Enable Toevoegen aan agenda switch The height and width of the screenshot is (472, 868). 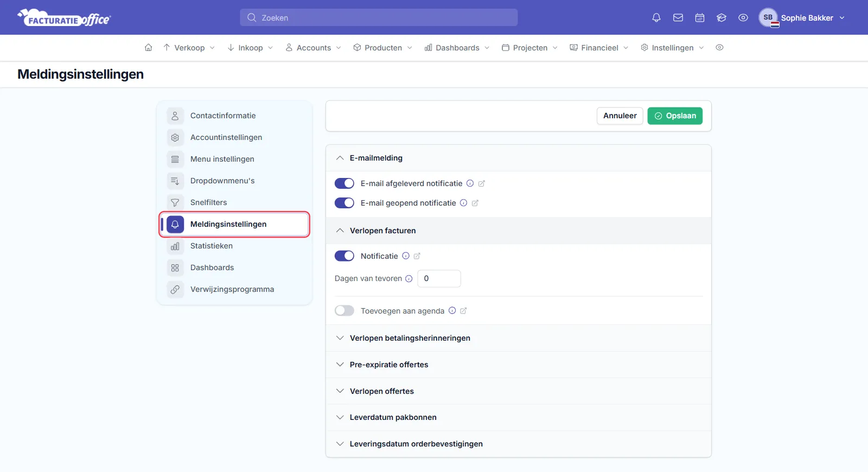[344, 311]
